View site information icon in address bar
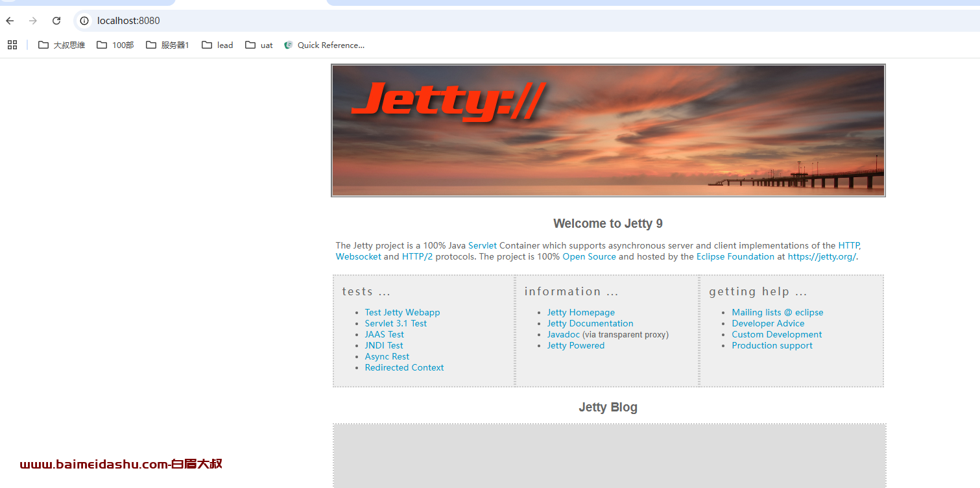This screenshot has width=980, height=488. [x=84, y=21]
